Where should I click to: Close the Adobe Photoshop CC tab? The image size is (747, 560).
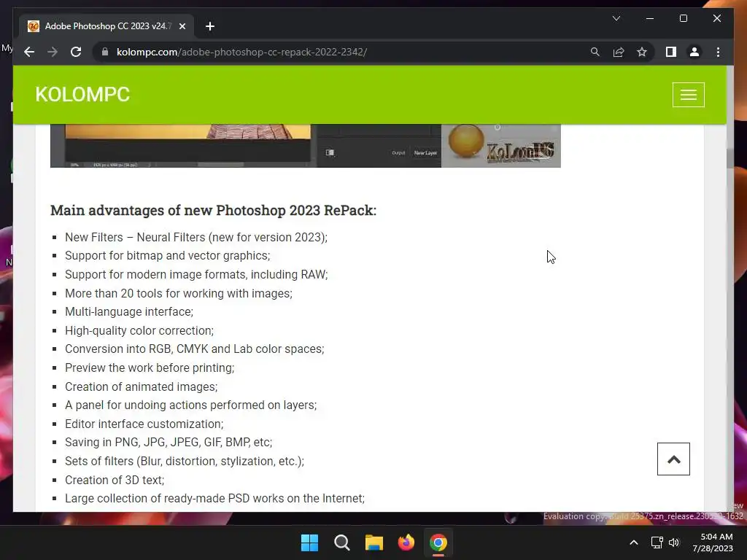pos(182,26)
